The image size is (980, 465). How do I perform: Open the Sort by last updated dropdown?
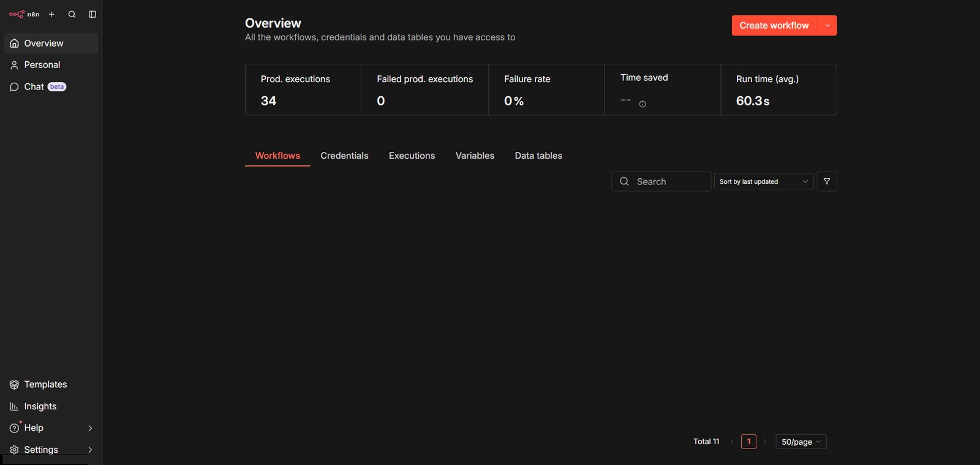[x=764, y=181]
